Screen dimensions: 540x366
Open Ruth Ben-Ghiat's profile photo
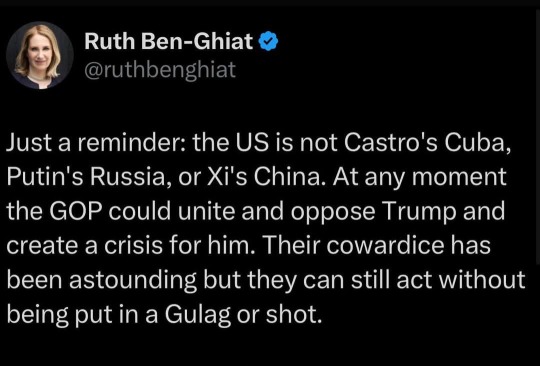(40, 55)
